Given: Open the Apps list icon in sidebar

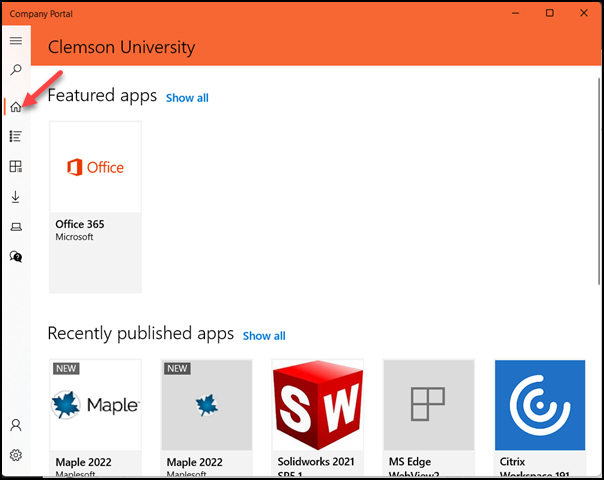Looking at the screenshot, I should click(x=16, y=136).
